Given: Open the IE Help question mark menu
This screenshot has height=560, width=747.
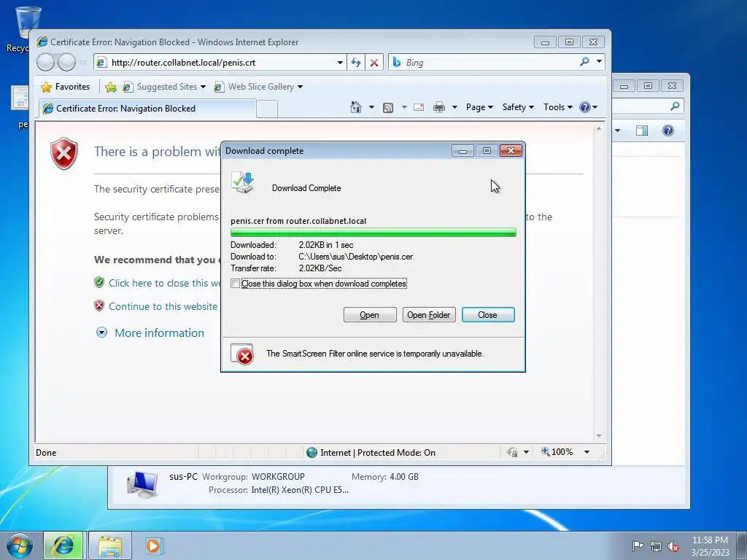Looking at the screenshot, I should point(589,107).
